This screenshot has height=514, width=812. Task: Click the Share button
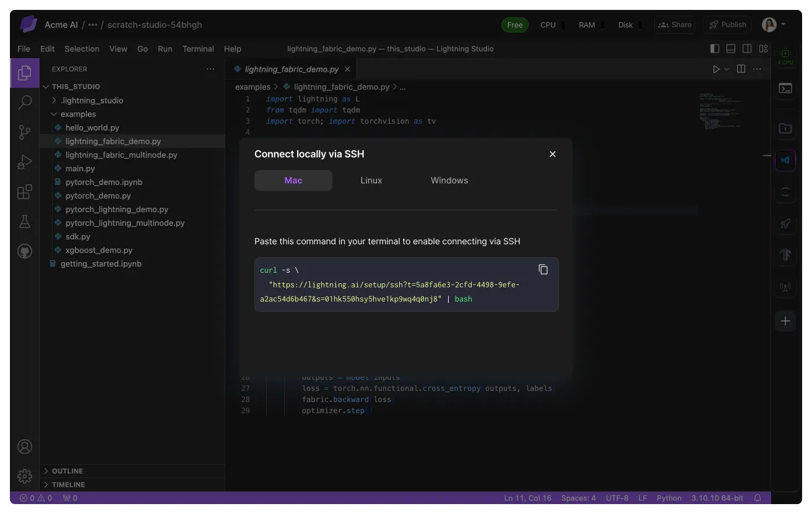pos(675,25)
